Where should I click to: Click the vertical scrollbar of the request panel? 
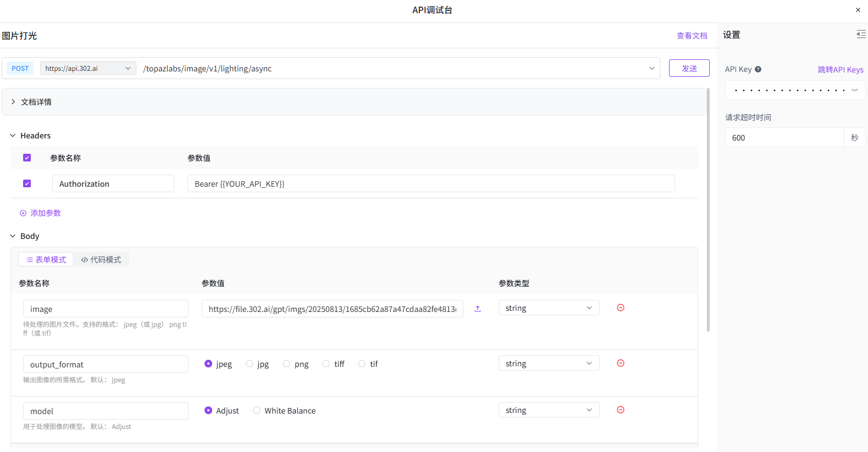tap(708, 209)
